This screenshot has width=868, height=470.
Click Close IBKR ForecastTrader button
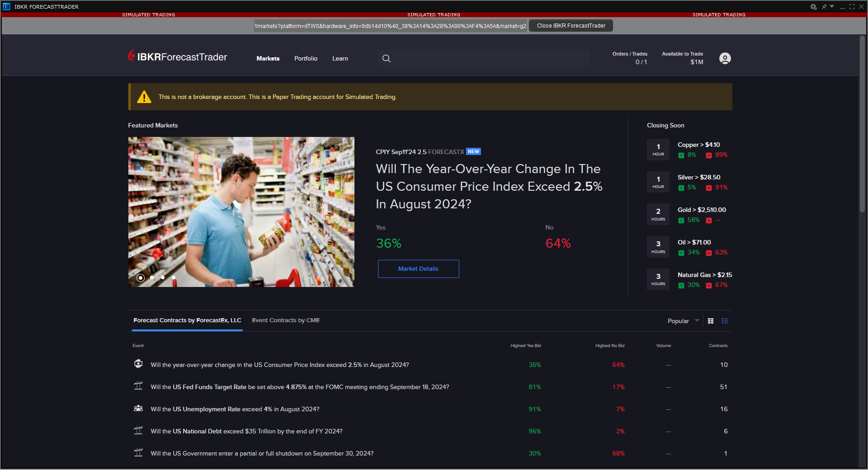(x=571, y=26)
